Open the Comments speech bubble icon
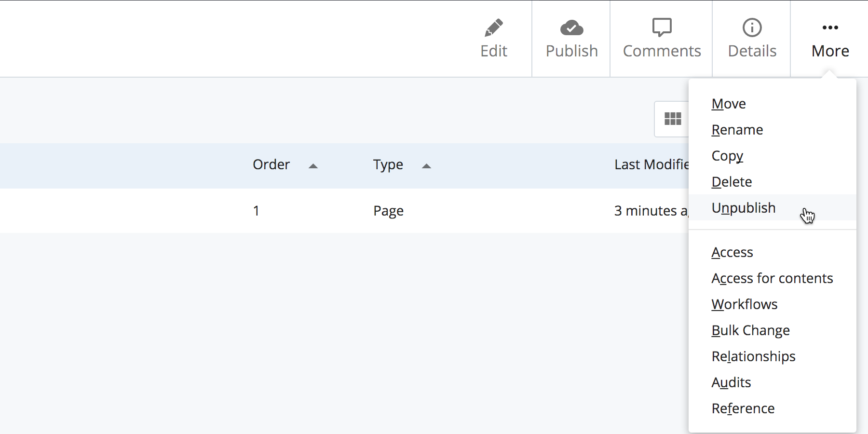 pos(662,28)
